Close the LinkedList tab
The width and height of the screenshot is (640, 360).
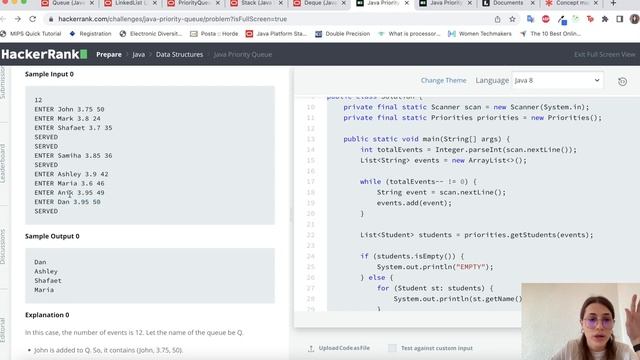[x=155, y=3]
